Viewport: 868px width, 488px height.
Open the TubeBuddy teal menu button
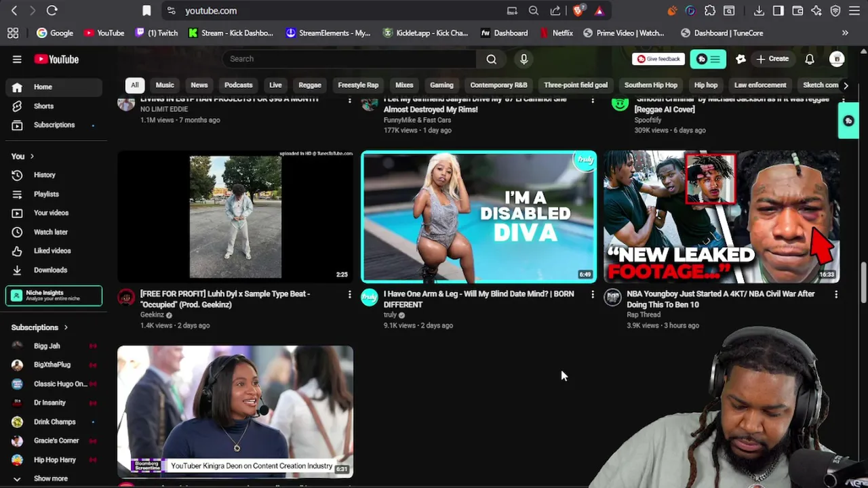tap(708, 59)
